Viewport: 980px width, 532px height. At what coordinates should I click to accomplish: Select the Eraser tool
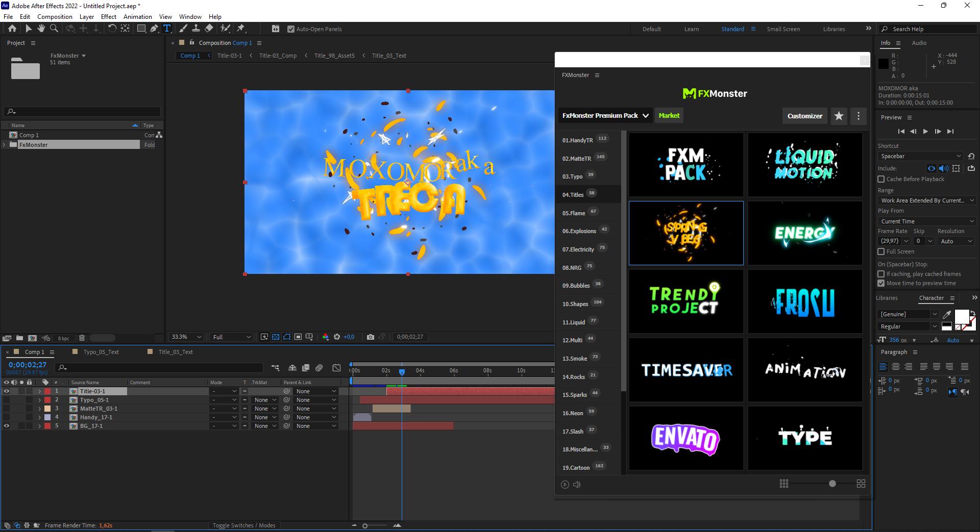click(209, 29)
